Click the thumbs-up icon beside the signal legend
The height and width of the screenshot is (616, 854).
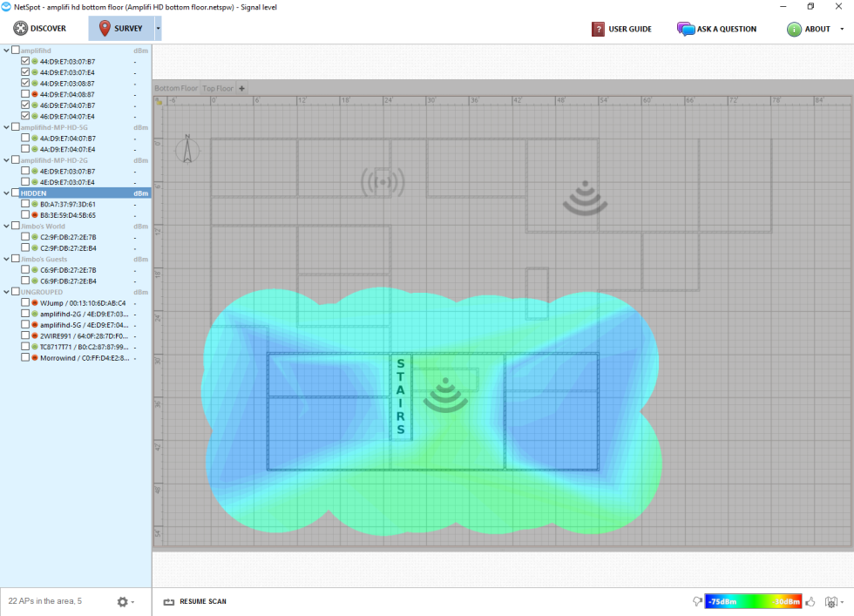(x=811, y=601)
